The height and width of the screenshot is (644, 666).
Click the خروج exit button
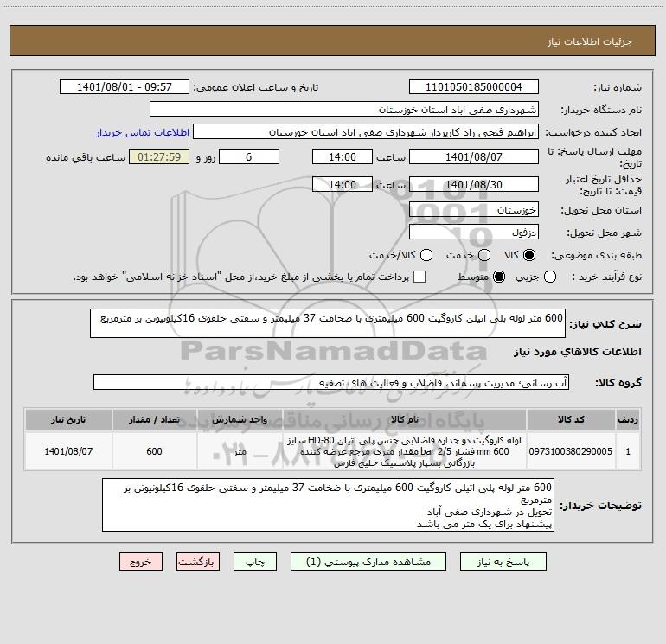141,562
